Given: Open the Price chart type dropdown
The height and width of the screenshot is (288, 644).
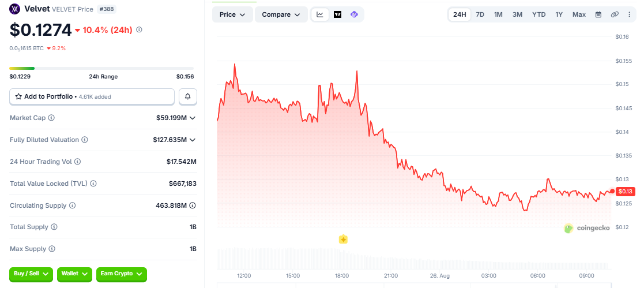Looking at the screenshot, I should pyautogui.click(x=232, y=14).
